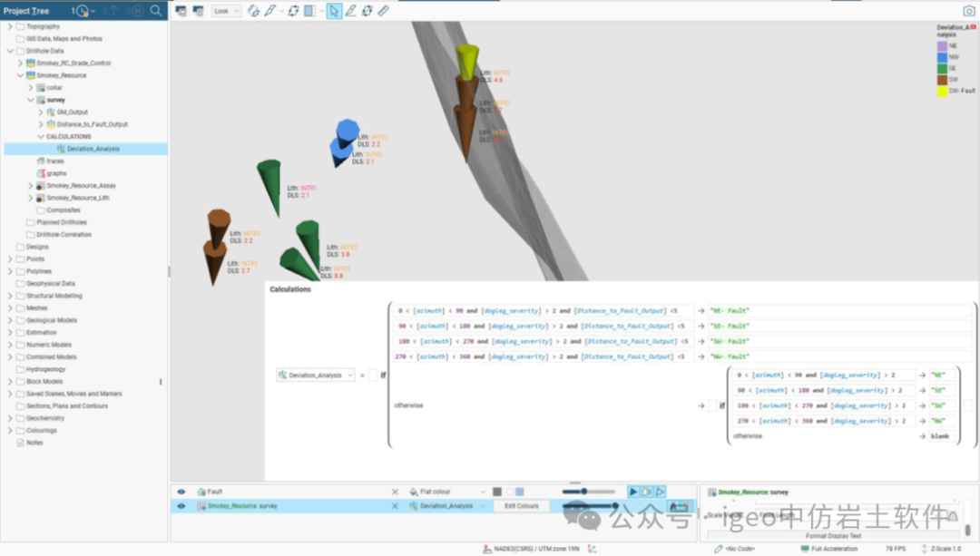Click the ruler measure tool icon
Viewport: 980px width, 556px height.
click(383, 11)
